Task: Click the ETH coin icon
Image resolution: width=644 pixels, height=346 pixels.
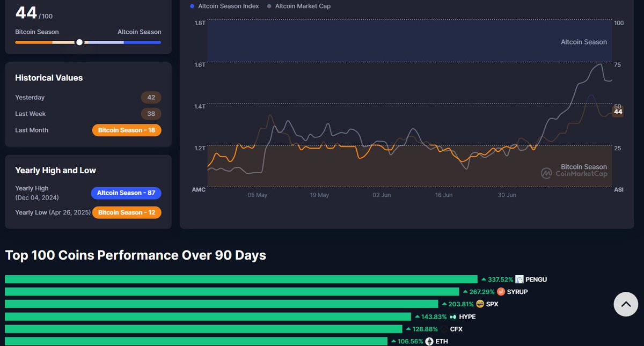Action: (429, 341)
